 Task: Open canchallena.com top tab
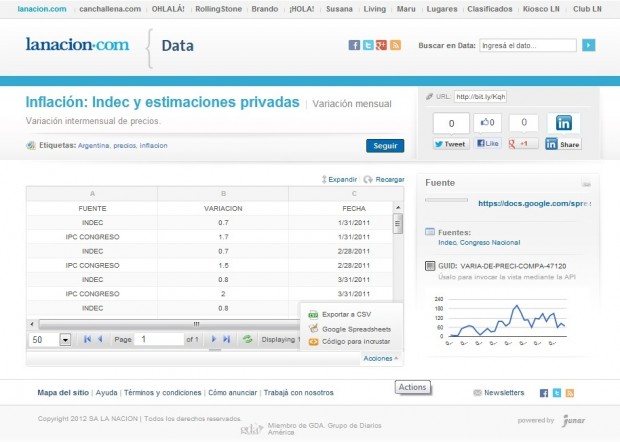click(110, 9)
